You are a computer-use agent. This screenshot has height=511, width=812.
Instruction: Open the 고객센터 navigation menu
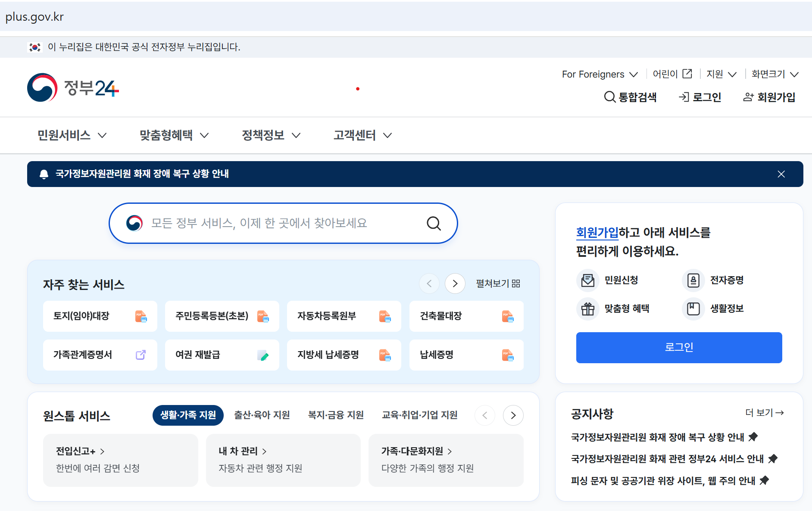point(362,135)
